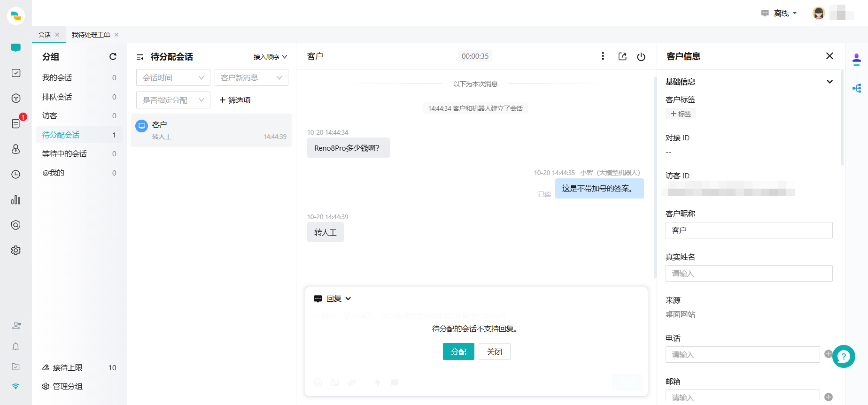868x405 pixels.
Task: Click the list collapse icon beside 待分配会话
Action: pos(140,57)
